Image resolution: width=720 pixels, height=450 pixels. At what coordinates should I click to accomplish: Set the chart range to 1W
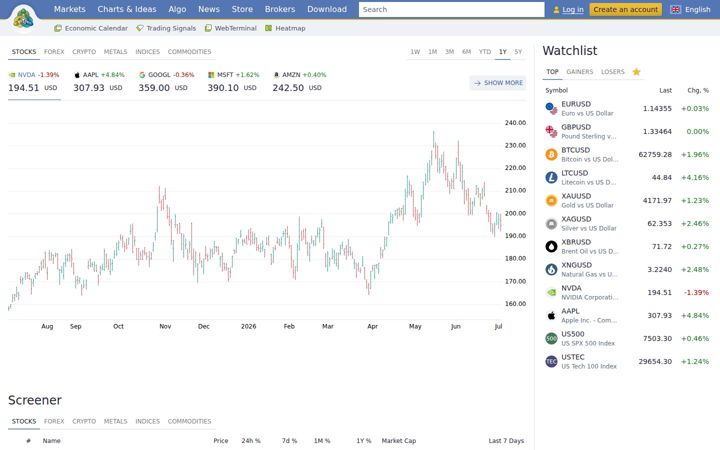[415, 52]
